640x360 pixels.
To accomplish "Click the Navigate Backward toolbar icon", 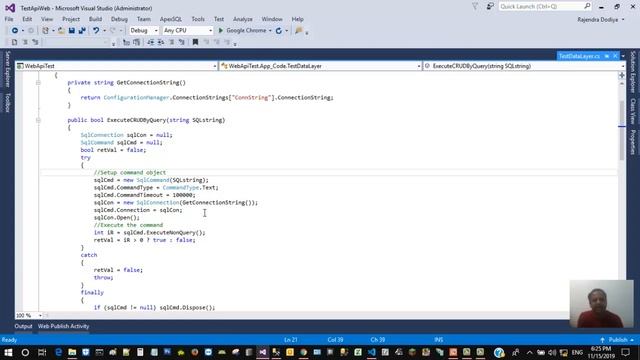I will pos(15,31).
